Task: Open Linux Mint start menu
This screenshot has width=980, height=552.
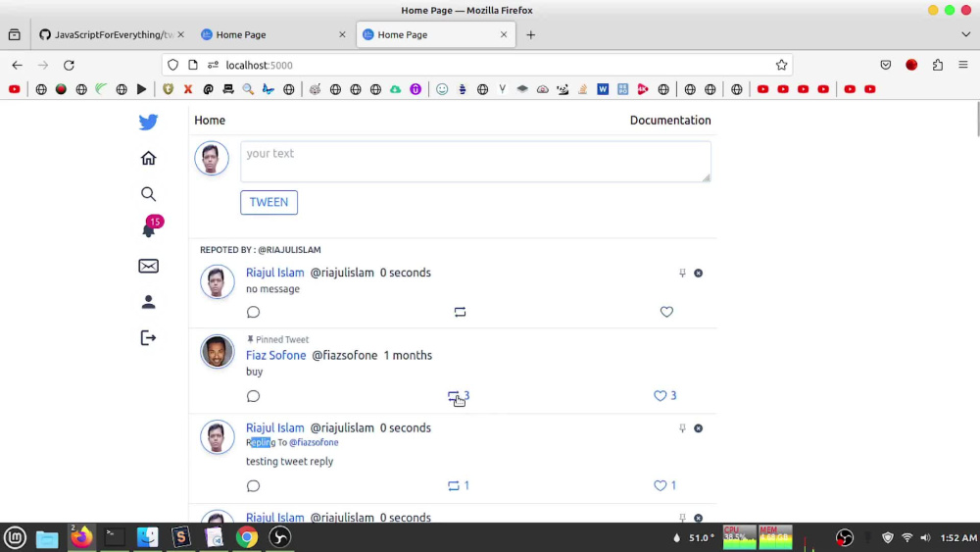Action: click(15, 537)
